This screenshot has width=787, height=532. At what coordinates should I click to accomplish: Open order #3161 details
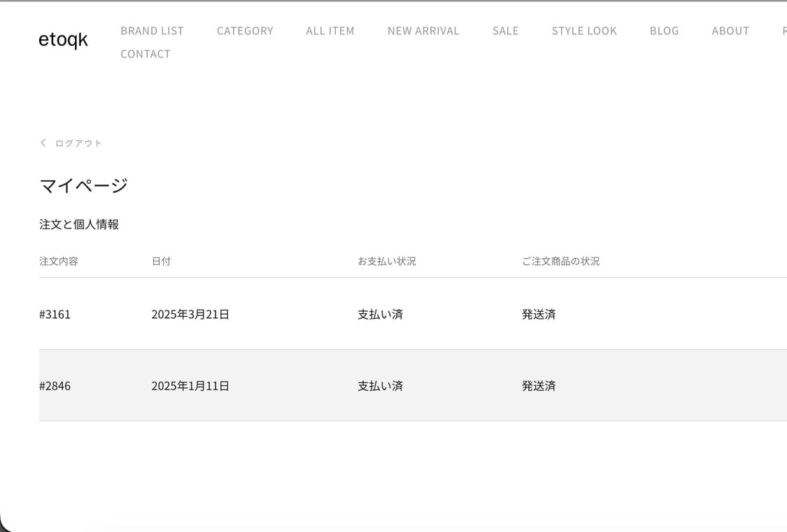pyautogui.click(x=56, y=314)
